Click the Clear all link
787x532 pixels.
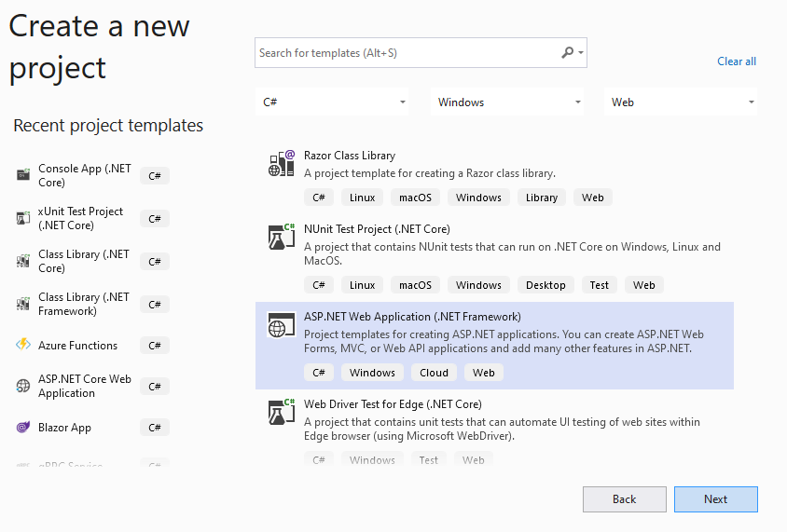[x=737, y=61]
